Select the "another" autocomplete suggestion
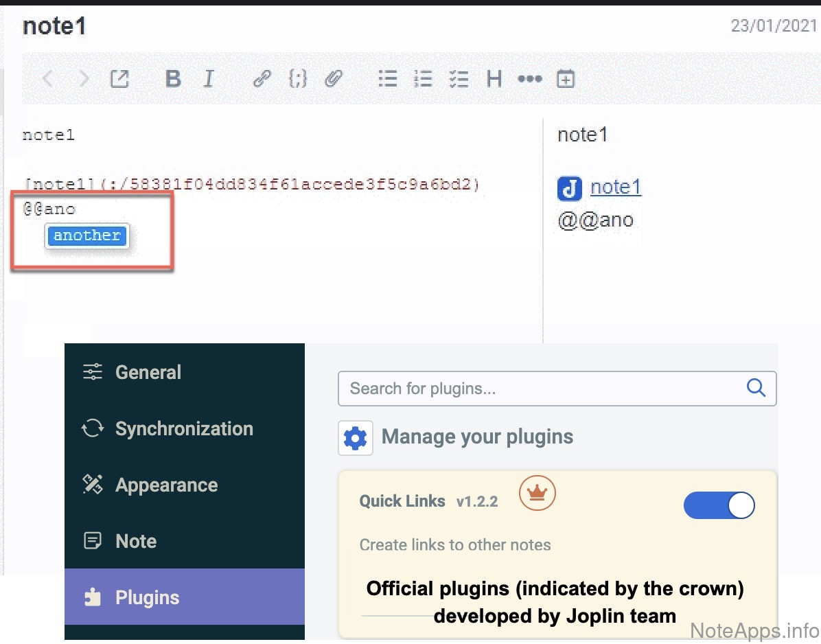821x644 pixels. (87, 235)
